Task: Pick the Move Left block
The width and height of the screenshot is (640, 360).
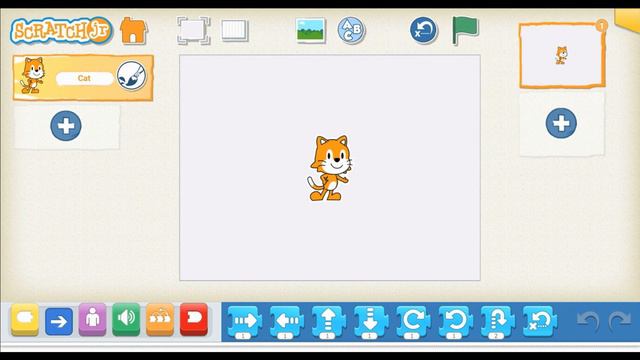Action: tap(287, 322)
